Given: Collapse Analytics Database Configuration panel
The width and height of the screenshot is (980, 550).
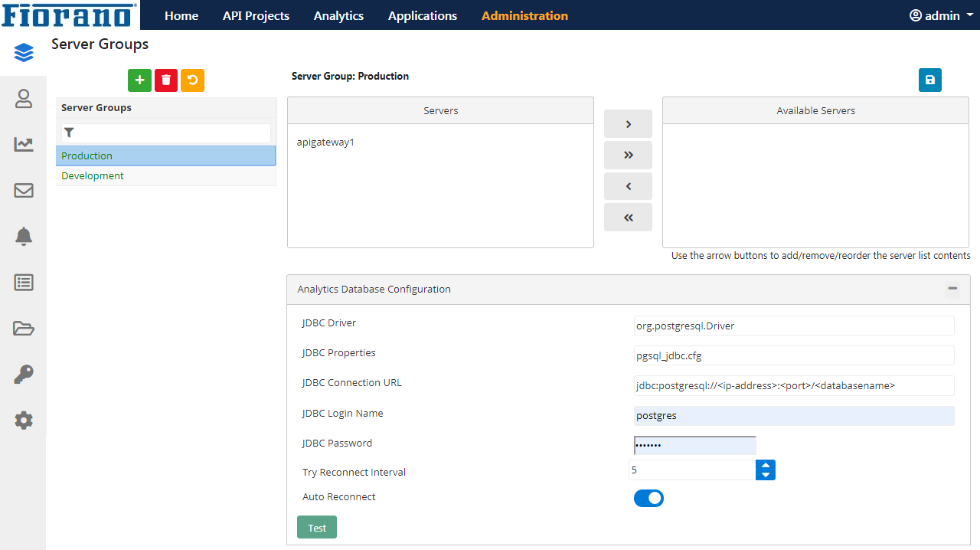Looking at the screenshot, I should point(952,289).
